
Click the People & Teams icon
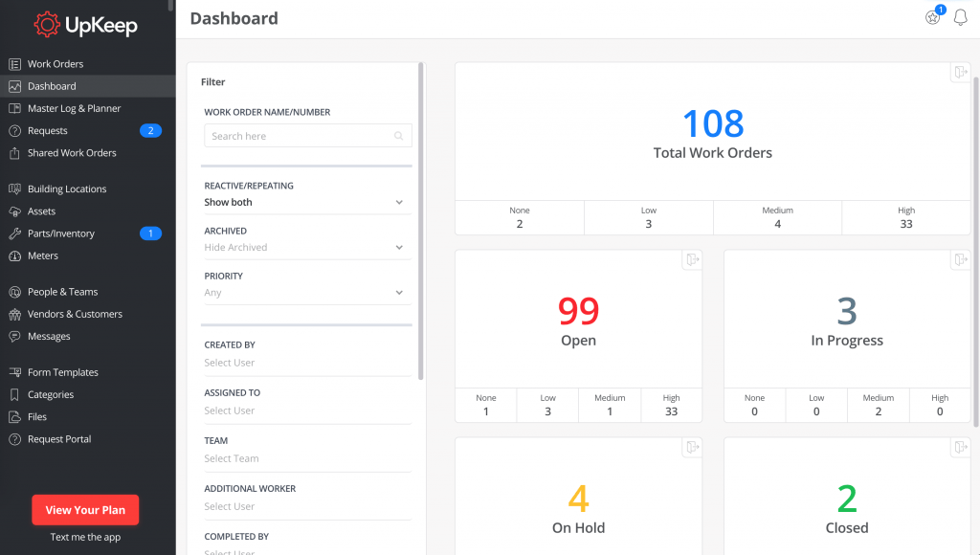tap(14, 292)
